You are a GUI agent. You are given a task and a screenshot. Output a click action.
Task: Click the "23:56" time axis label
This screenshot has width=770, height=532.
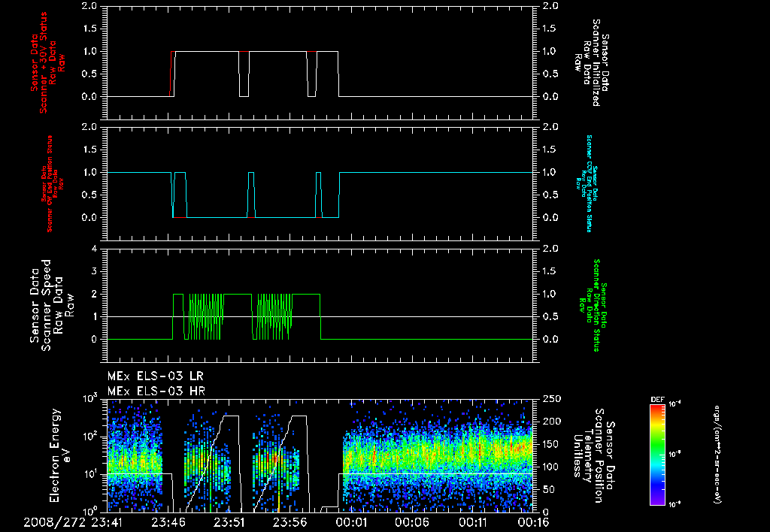pos(290,522)
